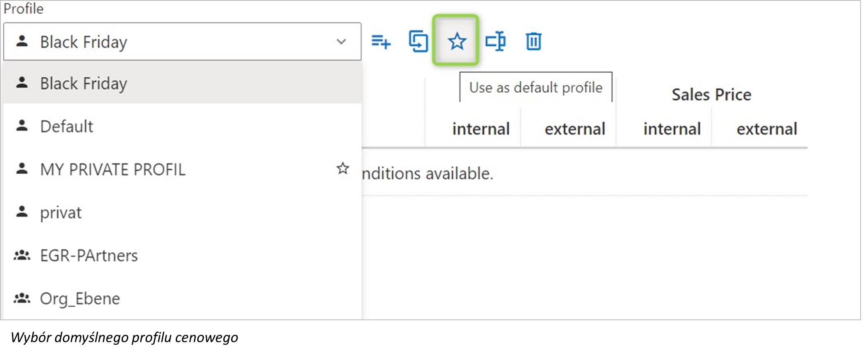The image size is (868, 348).
Task: Click the star default profile icon
Action: pyautogui.click(x=457, y=41)
